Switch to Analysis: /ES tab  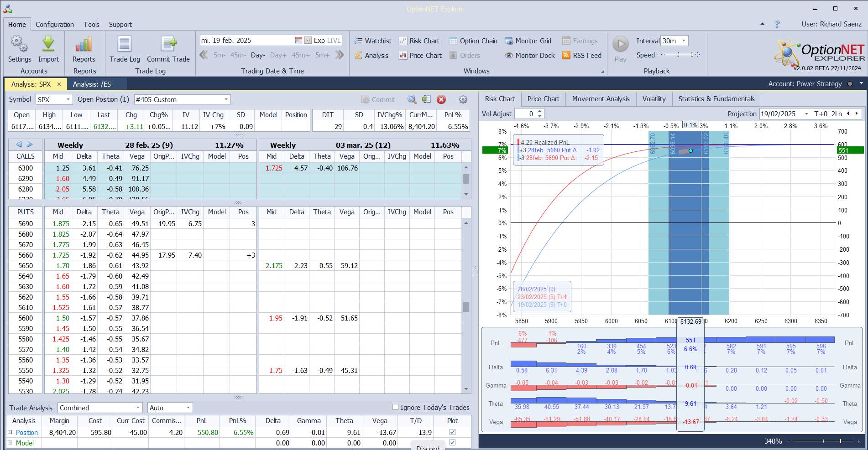pos(92,84)
